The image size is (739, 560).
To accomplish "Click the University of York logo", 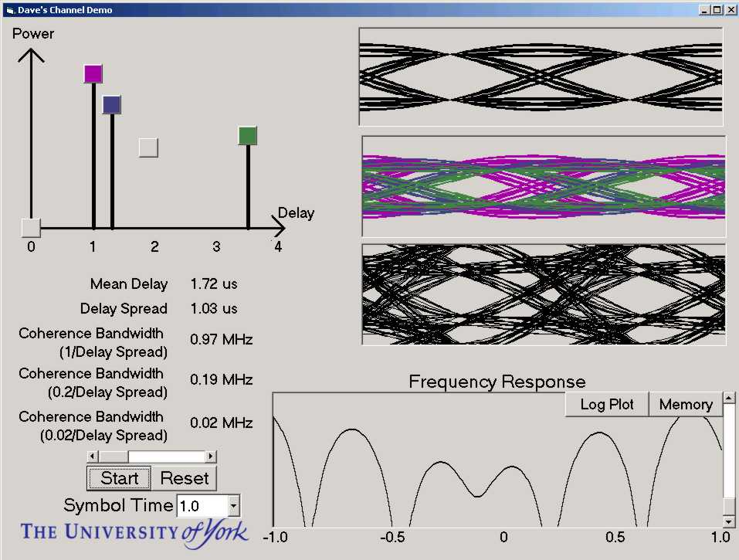I will [x=135, y=532].
